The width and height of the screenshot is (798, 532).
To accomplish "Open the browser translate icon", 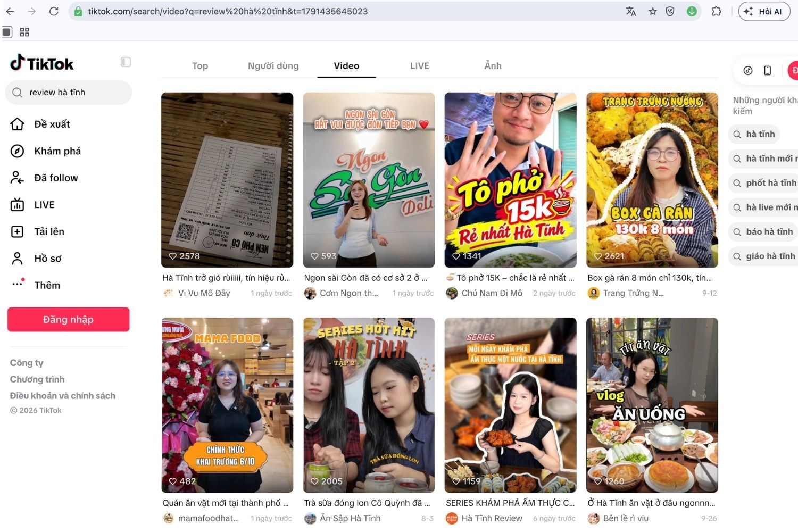I will coord(631,11).
